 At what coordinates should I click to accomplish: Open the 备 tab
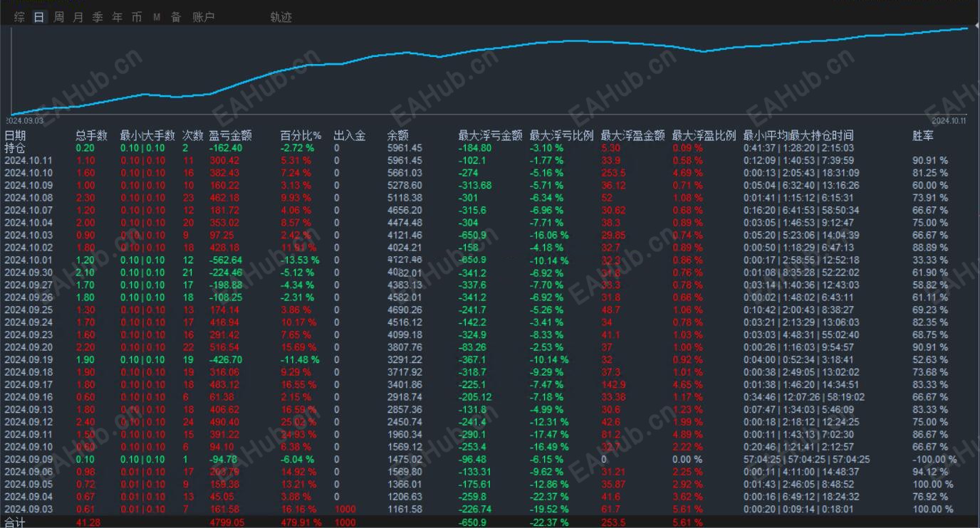click(176, 17)
